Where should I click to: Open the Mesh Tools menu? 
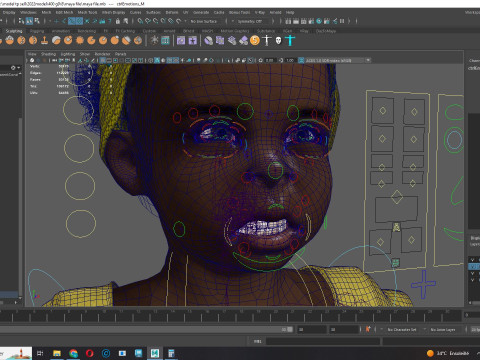click(87, 12)
